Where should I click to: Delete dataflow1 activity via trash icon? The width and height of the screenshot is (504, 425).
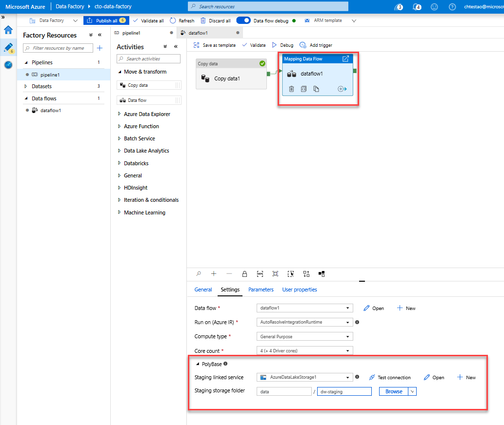point(291,89)
